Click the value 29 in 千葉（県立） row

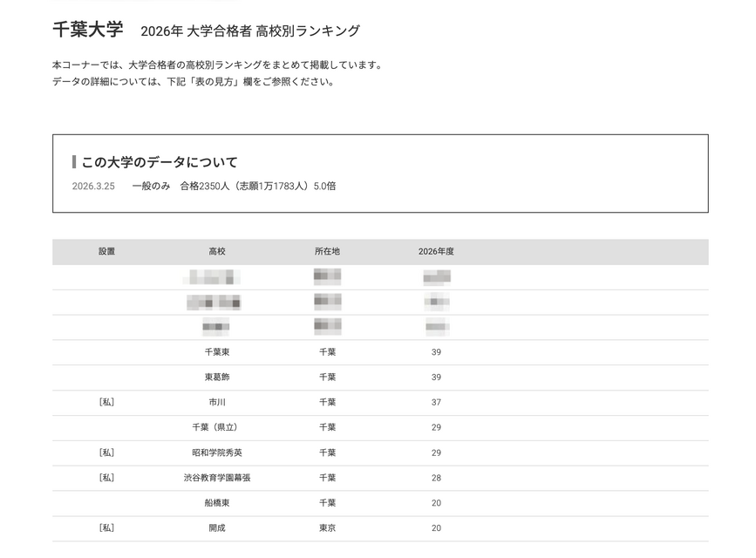(x=436, y=427)
